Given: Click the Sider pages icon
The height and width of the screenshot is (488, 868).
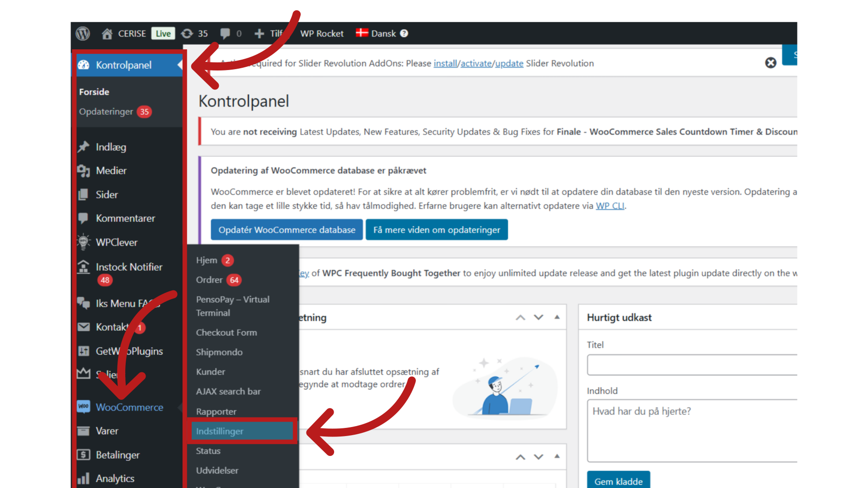Looking at the screenshot, I should click(x=84, y=194).
